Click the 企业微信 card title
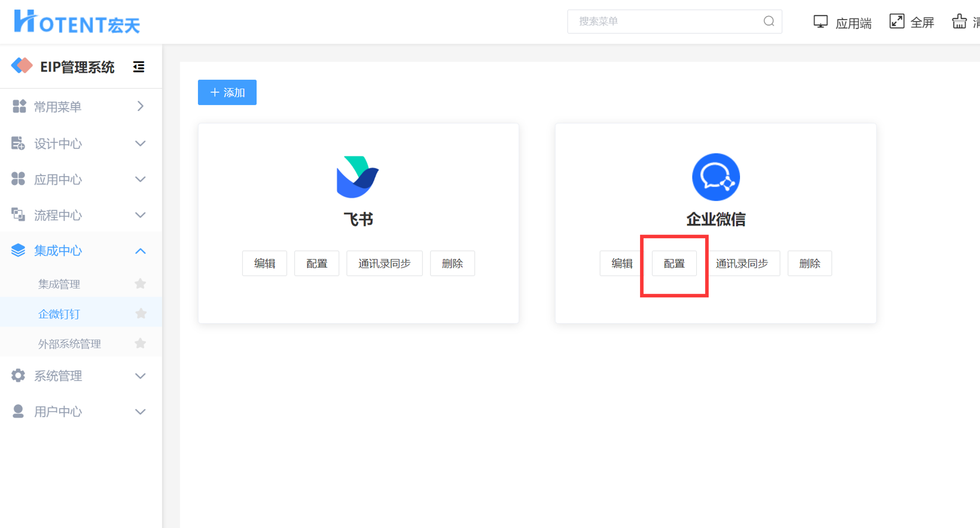This screenshot has height=528, width=980. point(716,219)
